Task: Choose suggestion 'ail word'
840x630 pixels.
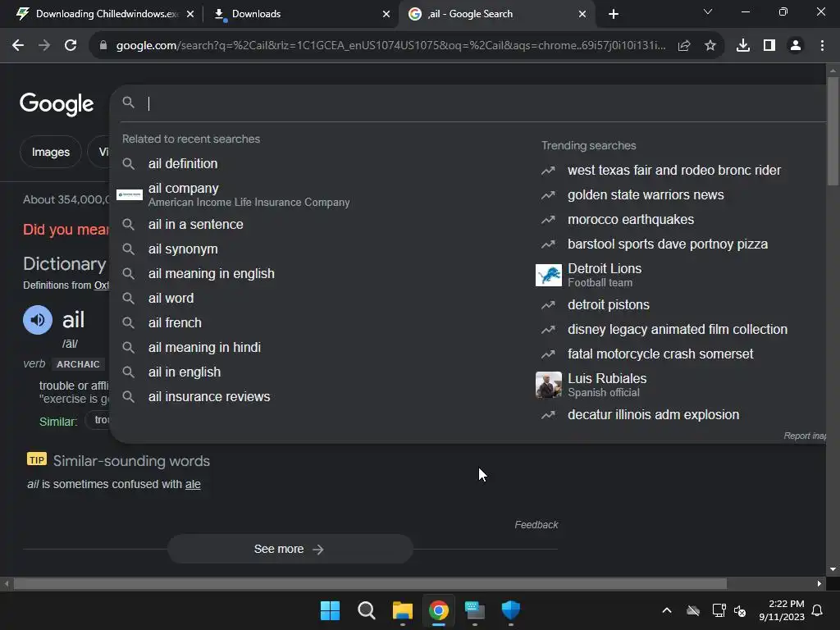Action: (x=171, y=298)
